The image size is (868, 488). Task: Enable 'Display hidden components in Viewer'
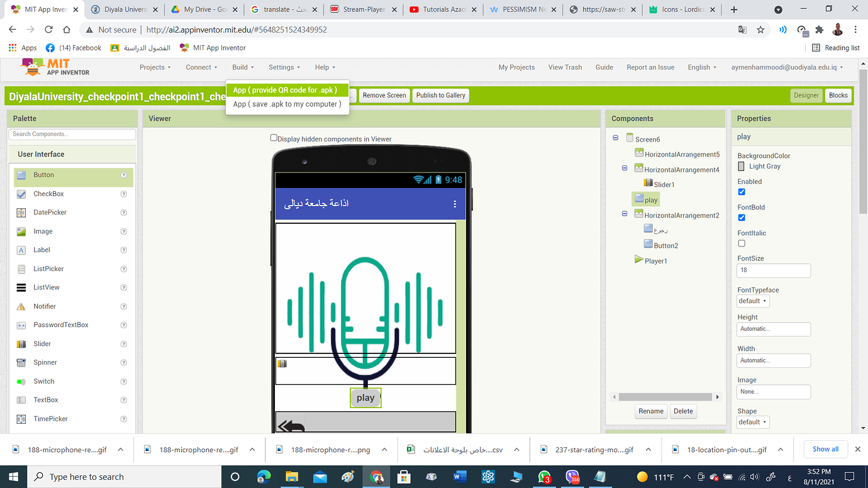[x=273, y=137]
